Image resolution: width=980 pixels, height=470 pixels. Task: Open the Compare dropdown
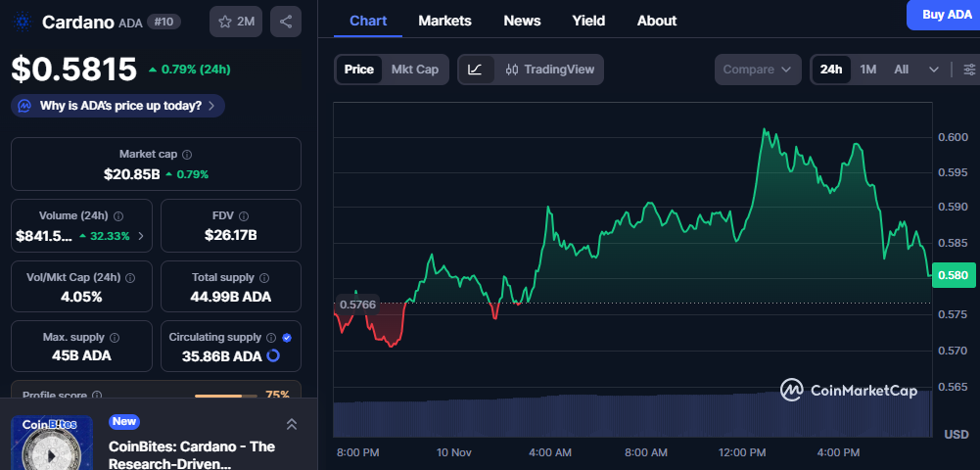click(758, 70)
